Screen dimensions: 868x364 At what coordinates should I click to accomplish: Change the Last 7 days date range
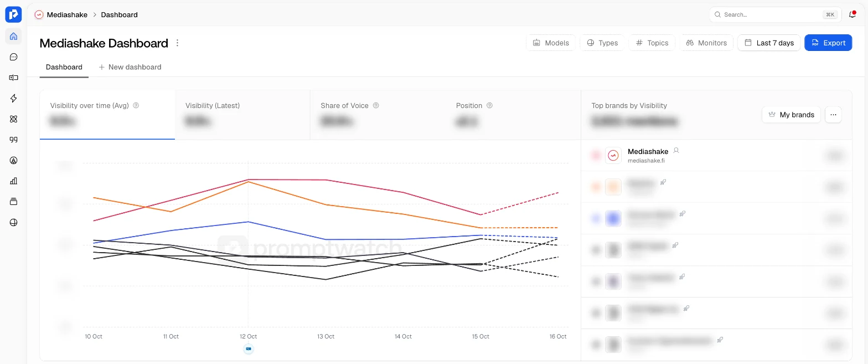(x=769, y=43)
